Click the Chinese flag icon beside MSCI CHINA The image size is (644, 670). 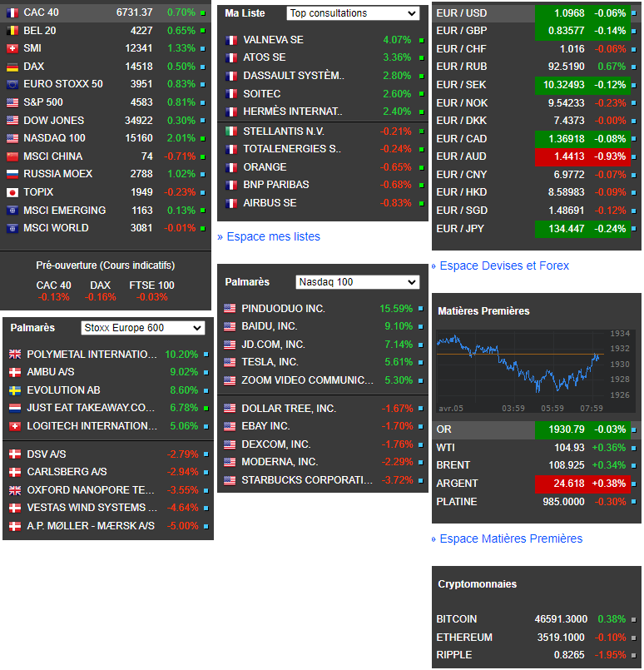pos(12,156)
